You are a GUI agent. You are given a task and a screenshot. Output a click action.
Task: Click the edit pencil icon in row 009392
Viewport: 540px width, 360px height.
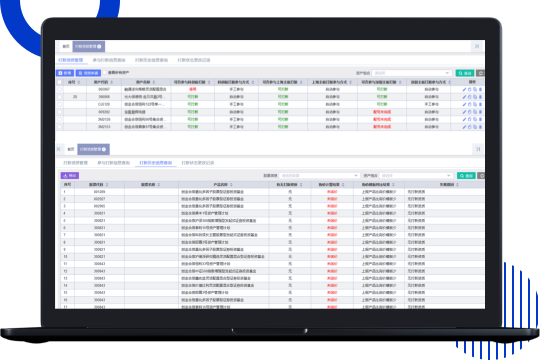click(x=464, y=112)
